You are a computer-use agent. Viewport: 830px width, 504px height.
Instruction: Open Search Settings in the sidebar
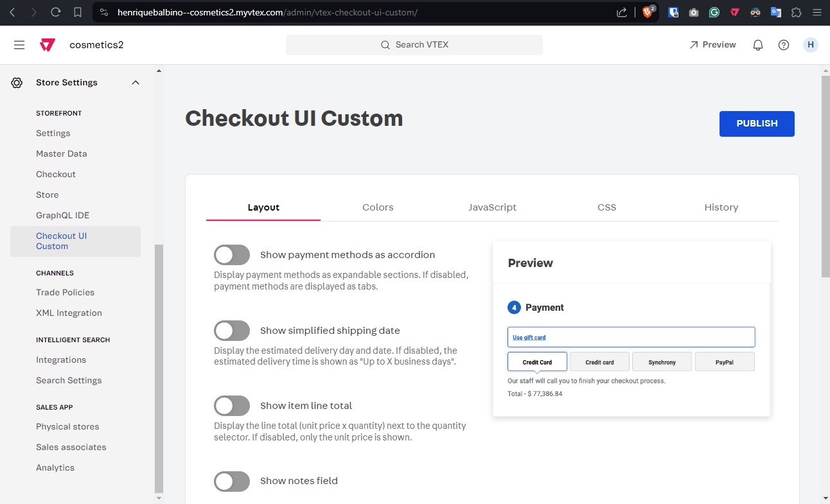pyautogui.click(x=69, y=381)
